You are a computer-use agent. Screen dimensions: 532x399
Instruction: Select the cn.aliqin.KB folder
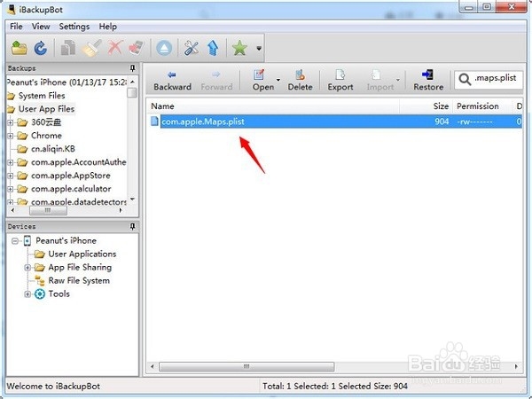tap(53, 149)
